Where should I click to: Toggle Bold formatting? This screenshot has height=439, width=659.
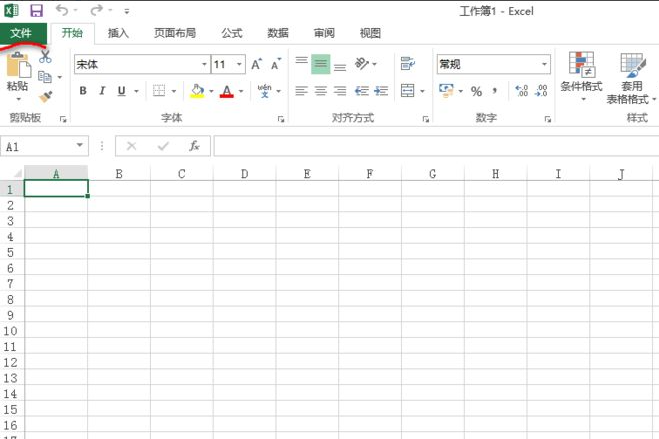click(83, 91)
